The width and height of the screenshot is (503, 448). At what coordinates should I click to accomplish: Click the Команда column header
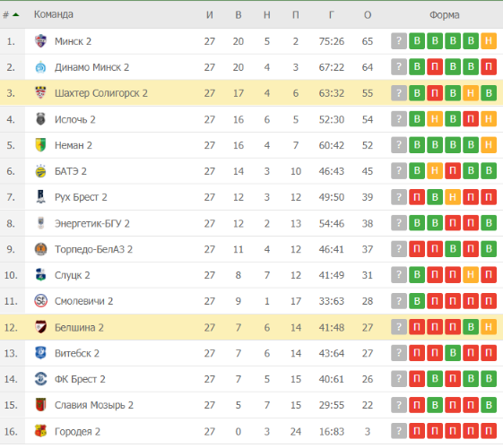coord(54,14)
